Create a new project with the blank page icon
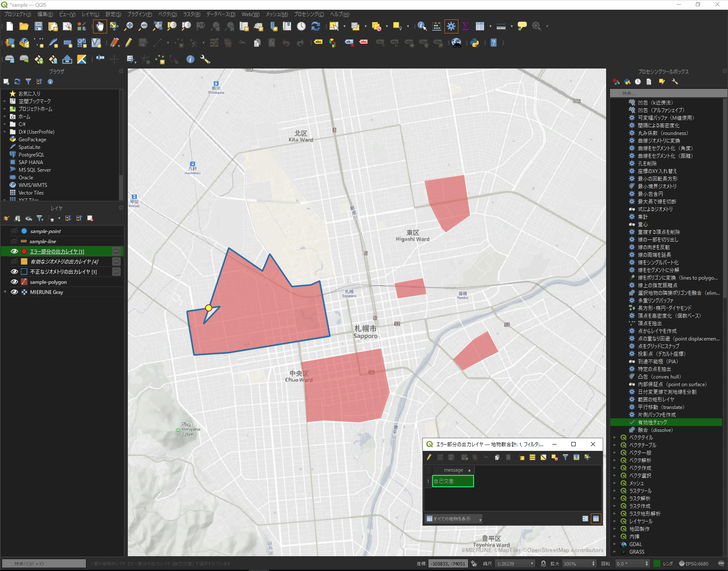 tap(10, 26)
